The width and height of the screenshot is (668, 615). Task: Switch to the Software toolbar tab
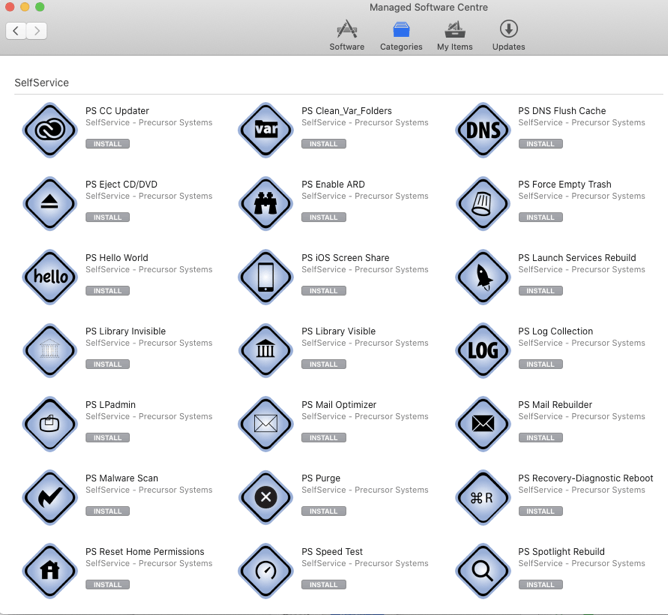pos(347,35)
